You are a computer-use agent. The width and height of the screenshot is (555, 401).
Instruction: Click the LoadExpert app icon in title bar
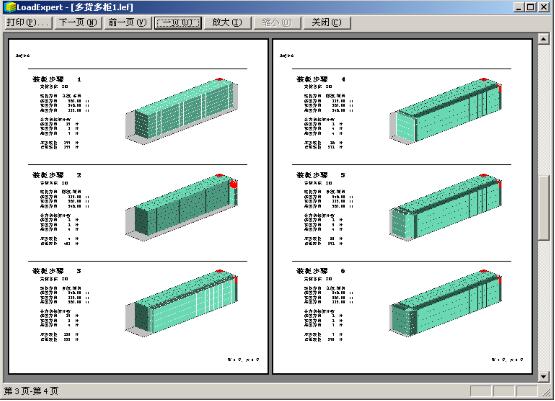point(10,7)
